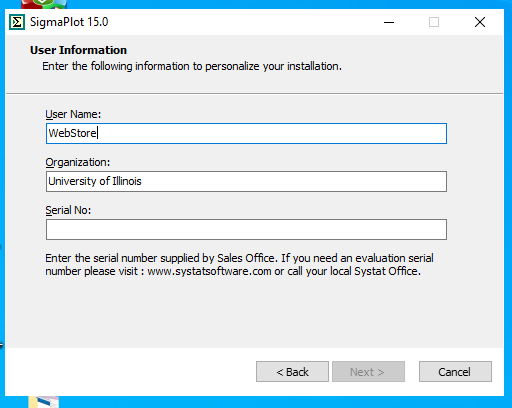Viewport: 512px width, 408px height.
Task: Cancel the SigmaPlot installation
Action: pyautogui.click(x=455, y=372)
